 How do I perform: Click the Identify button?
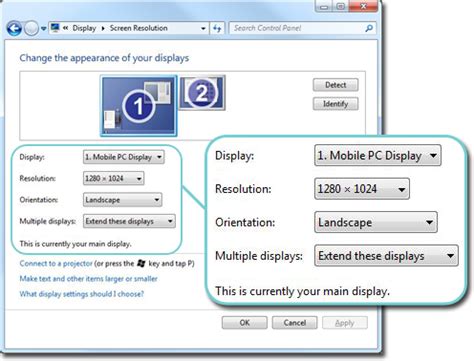pyautogui.click(x=336, y=104)
